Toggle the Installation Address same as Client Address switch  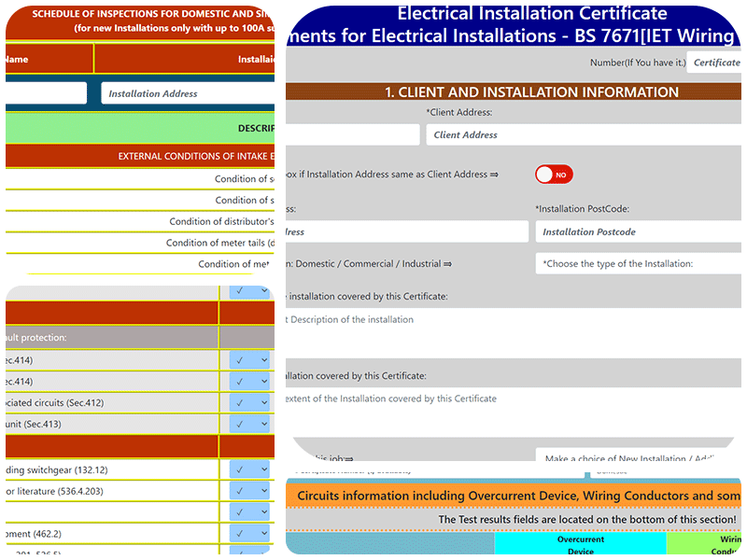pyautogui.click(x=554, y=174)
